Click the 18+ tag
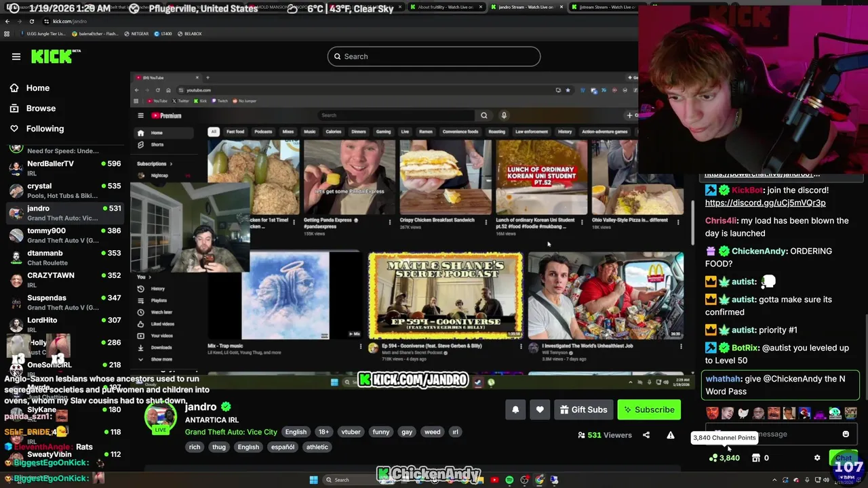Image resolution: width=868 pixels, height=488 pixels. (x=323, y=432)
